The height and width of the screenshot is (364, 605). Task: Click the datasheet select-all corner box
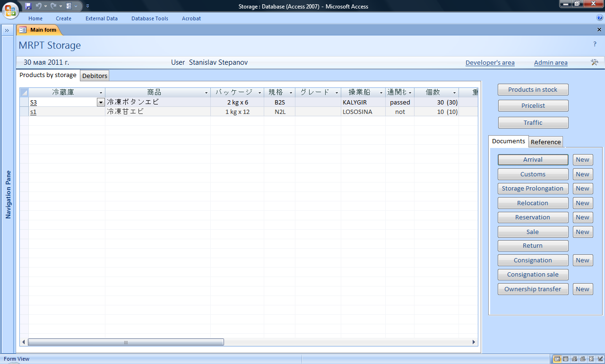pos(24,92)
